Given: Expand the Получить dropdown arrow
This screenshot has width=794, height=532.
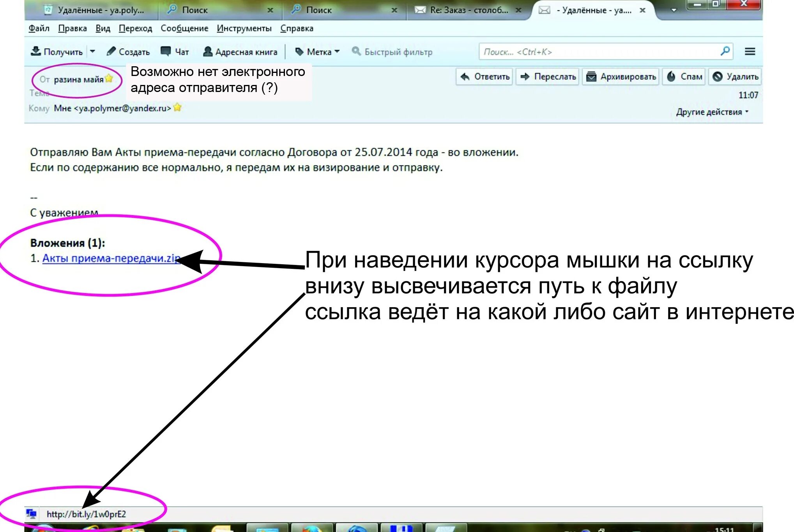Looking at the screenshot, I should pos(92,51).
